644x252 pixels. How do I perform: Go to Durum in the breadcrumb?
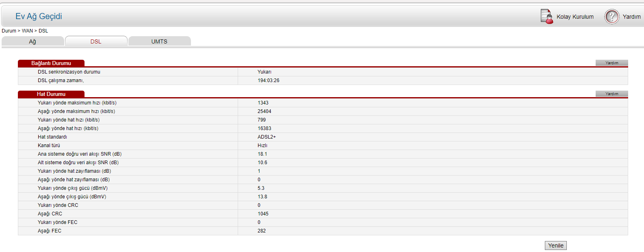coord(9,31)
